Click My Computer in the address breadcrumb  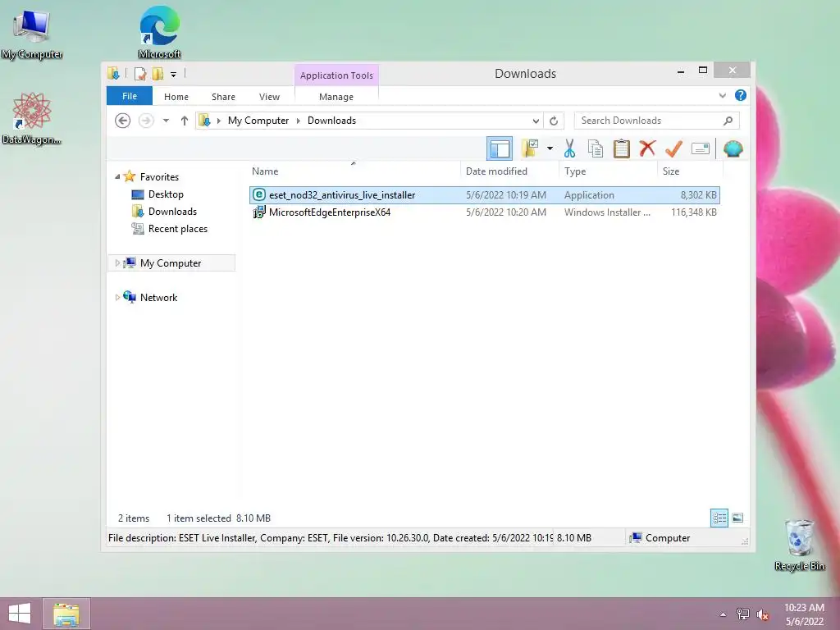click(x=258, y=121)
